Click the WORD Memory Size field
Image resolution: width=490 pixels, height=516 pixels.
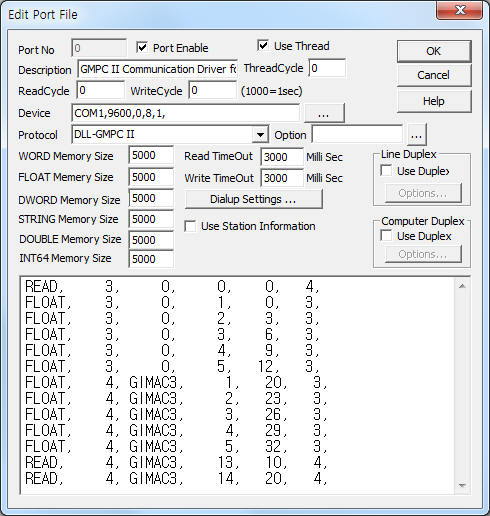(151, 155)
